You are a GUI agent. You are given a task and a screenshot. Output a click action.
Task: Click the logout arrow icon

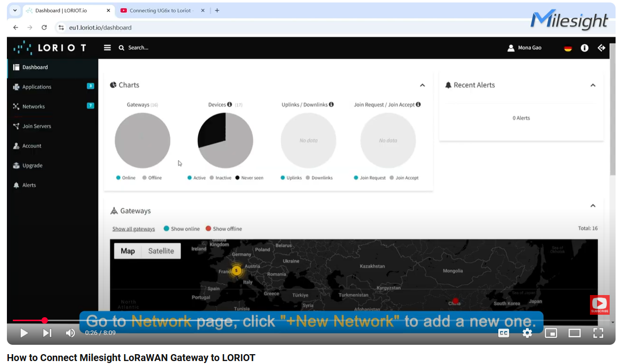(601, 48)
